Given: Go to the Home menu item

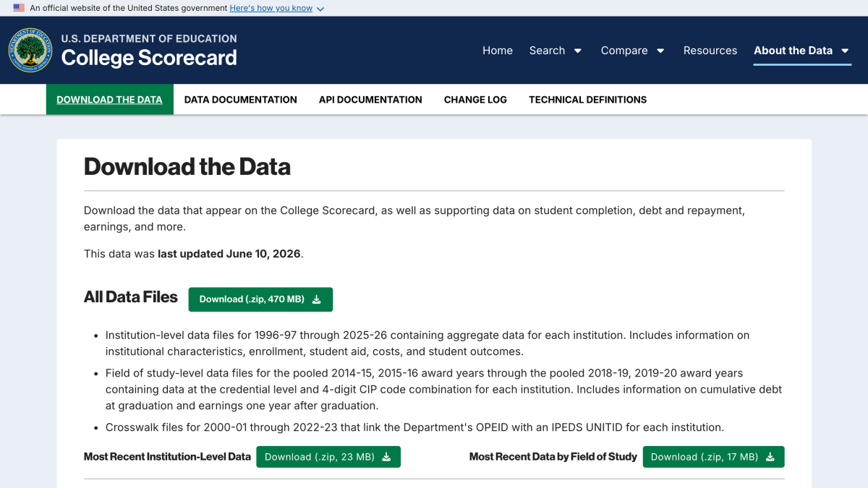Looking at the screenshot, I should [498, 51].
